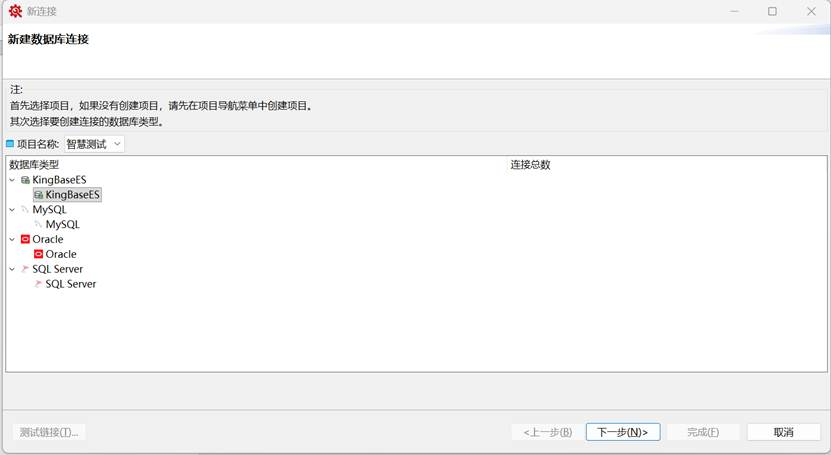
Task: Collapse the KingBaseES tree group
Action: 12,180
